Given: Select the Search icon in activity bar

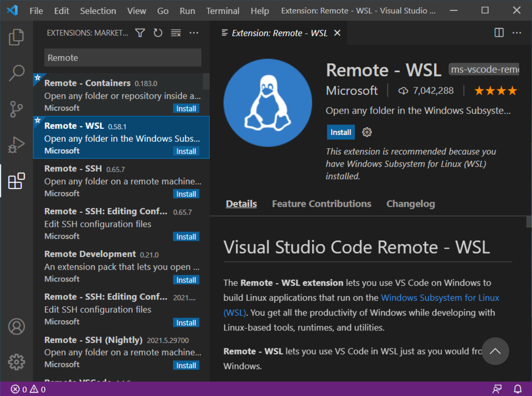Looking at the screenshot, I should 17,72.
